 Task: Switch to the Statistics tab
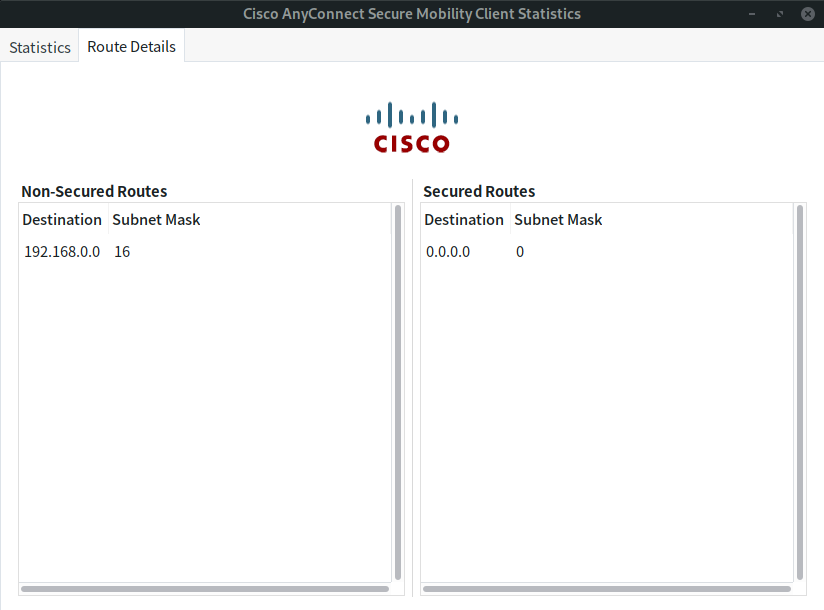(39, 47)
